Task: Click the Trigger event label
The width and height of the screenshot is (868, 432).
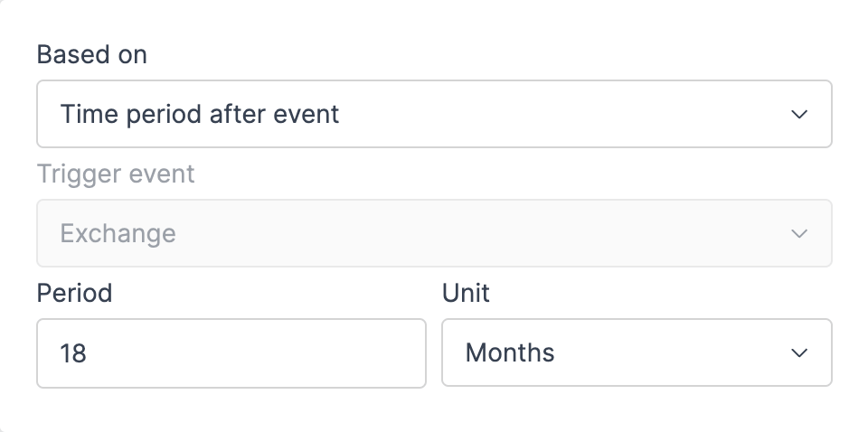Action: (115, 174)
